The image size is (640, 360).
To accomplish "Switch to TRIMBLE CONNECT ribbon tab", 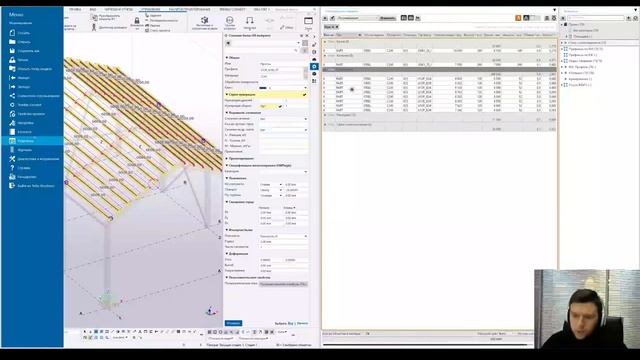I will (x=232, y=9).
